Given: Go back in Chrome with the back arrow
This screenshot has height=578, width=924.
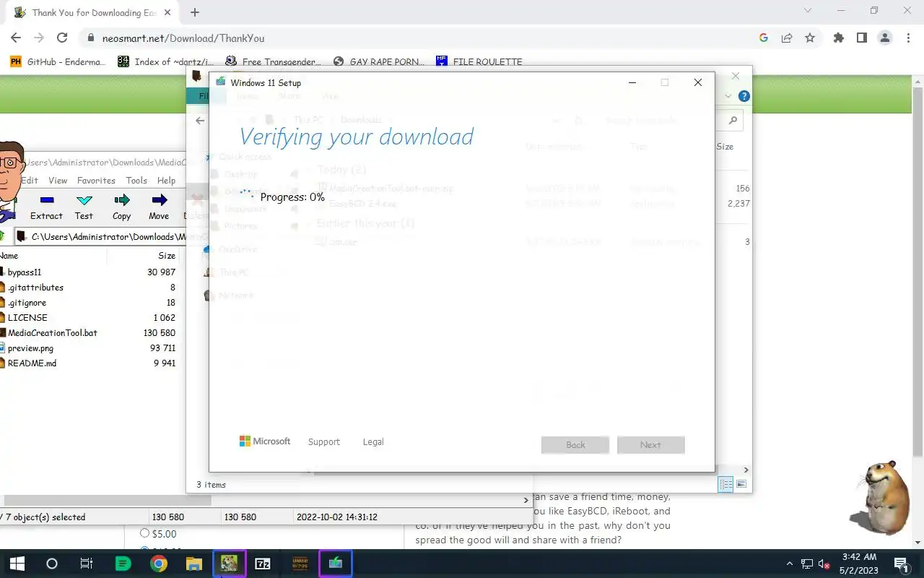Looking at the screenshot, I should [16, 38].
